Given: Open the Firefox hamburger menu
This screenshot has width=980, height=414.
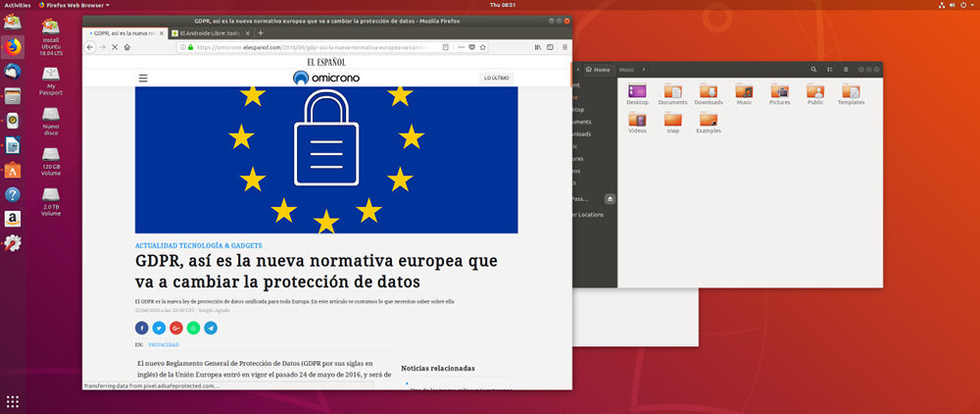Looking at the screenshot, I should click(565, 47).
